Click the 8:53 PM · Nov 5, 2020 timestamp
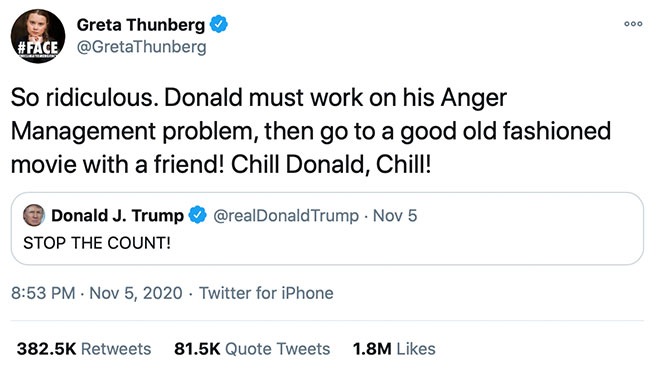The image size is (650, 372). click(x=97, y=293)
